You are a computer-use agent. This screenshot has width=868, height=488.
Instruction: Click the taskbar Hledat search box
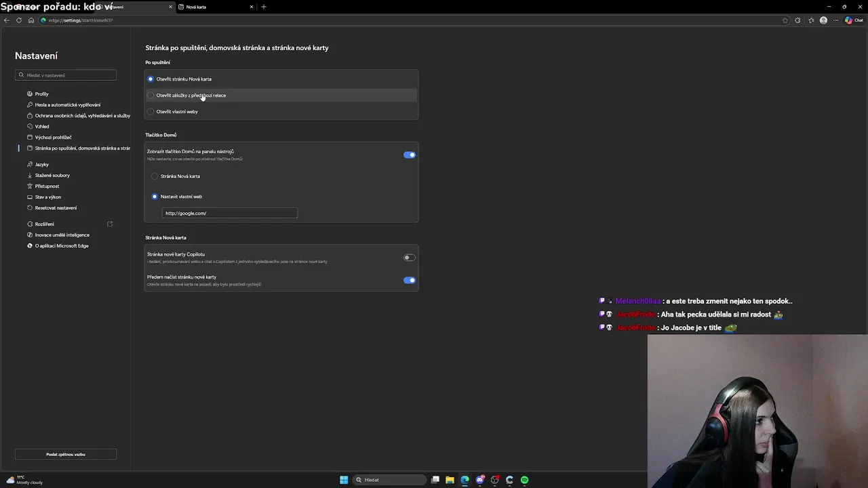(x=389, y=480)
